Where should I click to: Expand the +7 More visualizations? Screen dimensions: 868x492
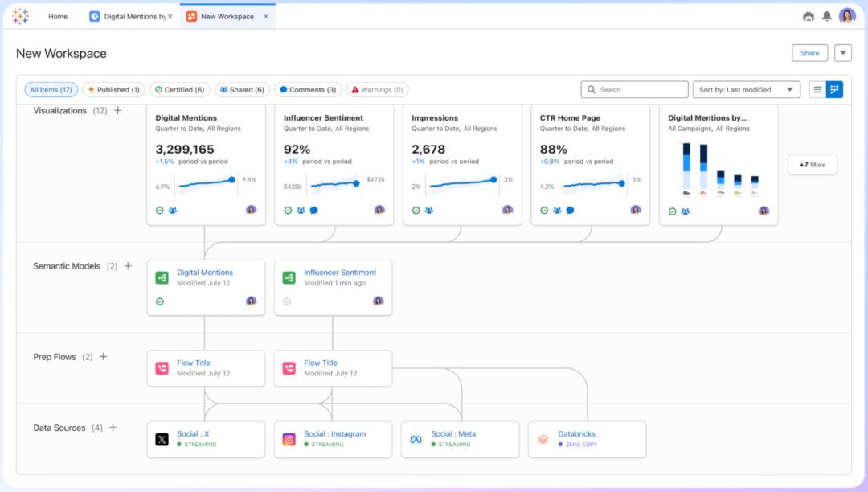(x=812, y=165)
